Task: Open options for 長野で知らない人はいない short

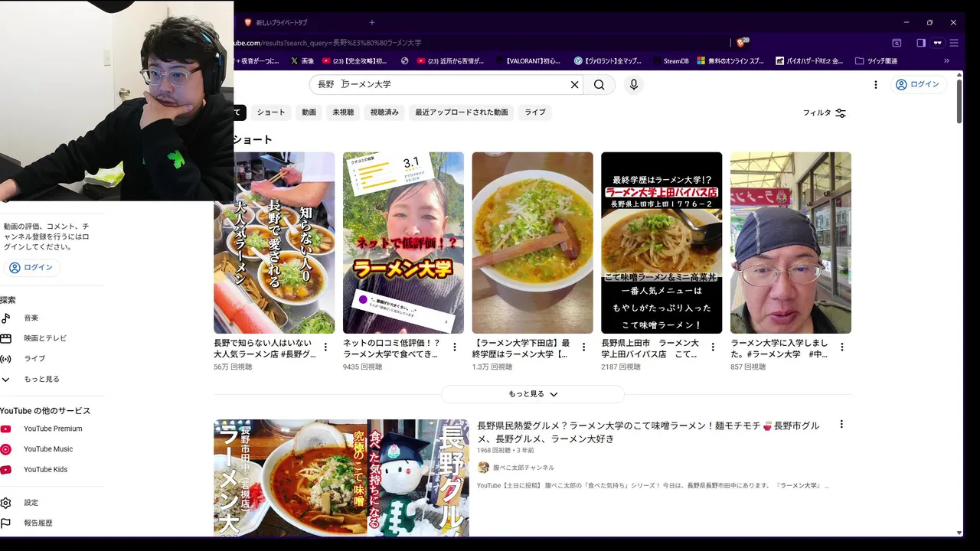Action: coord(325,347)
